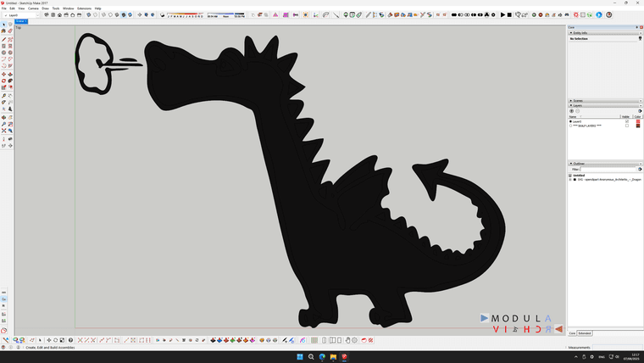Delete layer with minus icon

pos(577,111)
